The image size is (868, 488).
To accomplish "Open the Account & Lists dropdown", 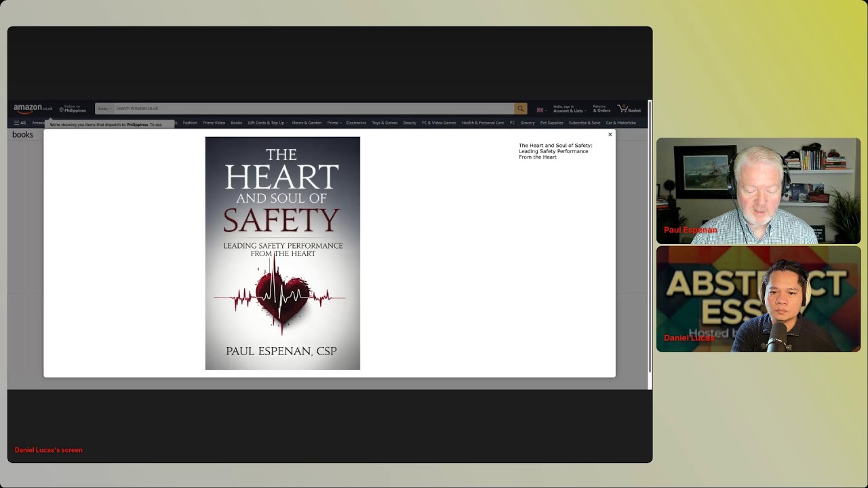I will [569, 108].
